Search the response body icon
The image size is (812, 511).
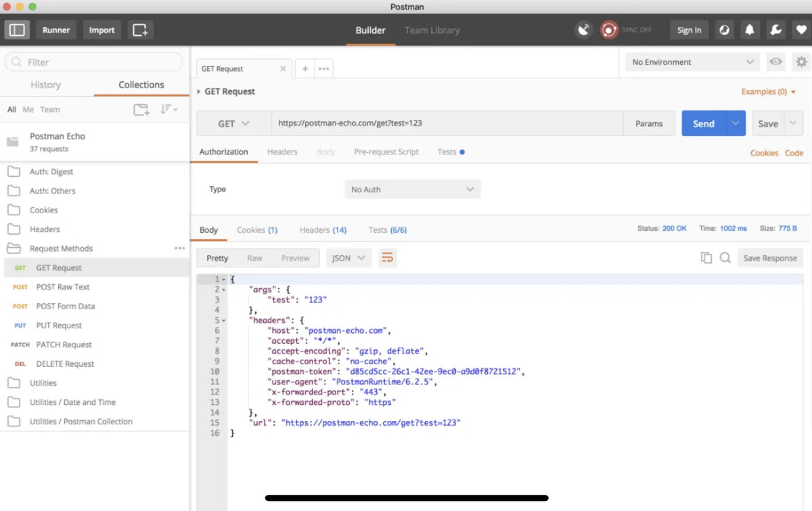tap(725, 258)
